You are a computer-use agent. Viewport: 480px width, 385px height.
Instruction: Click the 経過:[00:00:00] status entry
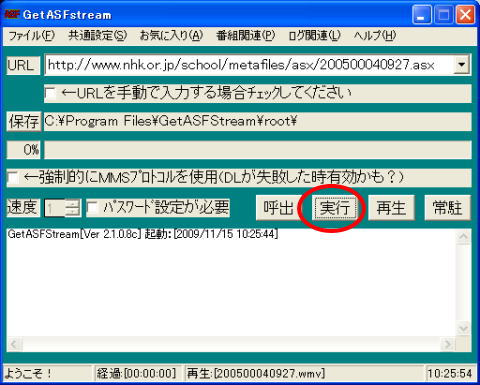click(x=136, y=373)
